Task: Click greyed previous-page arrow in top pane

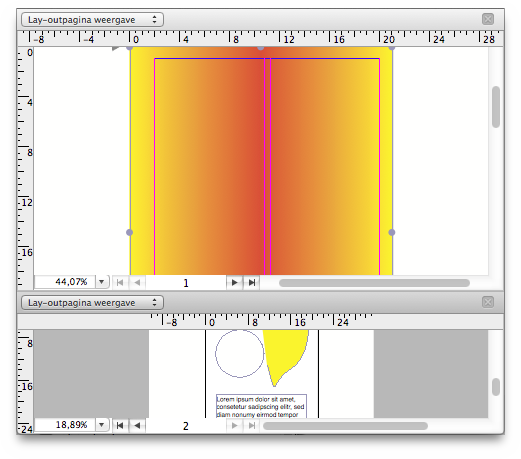Action: tap(137, 283)
